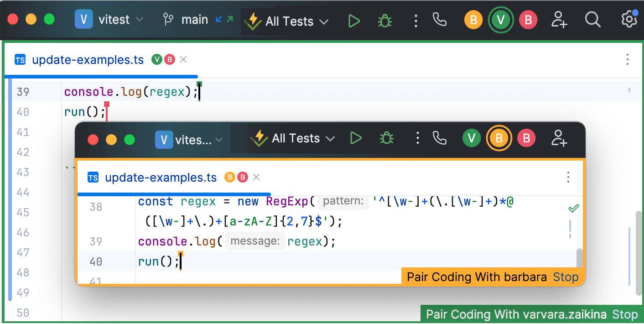The image size is (644, 324).
Task: Open the tab options menu via vertical ellipsis
Action: pyautogui.click(x=627, y=59)
